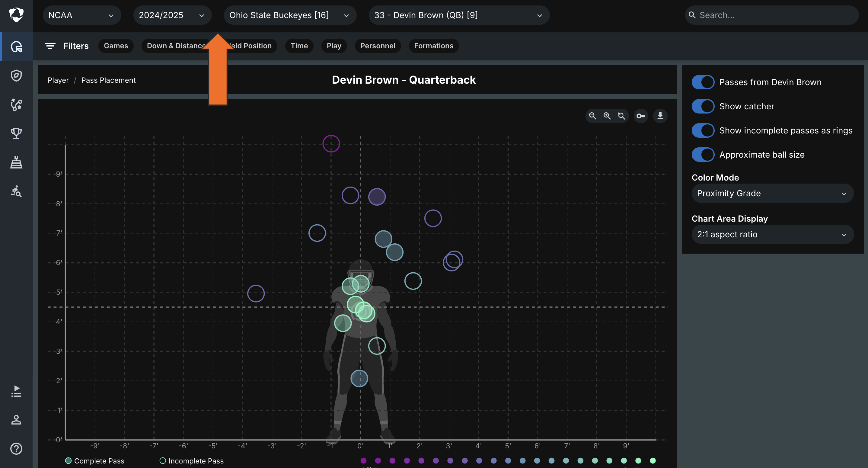Zoom in on the pass placement chart
Viewport: 868px width, 468px height.
pos(607,116)
